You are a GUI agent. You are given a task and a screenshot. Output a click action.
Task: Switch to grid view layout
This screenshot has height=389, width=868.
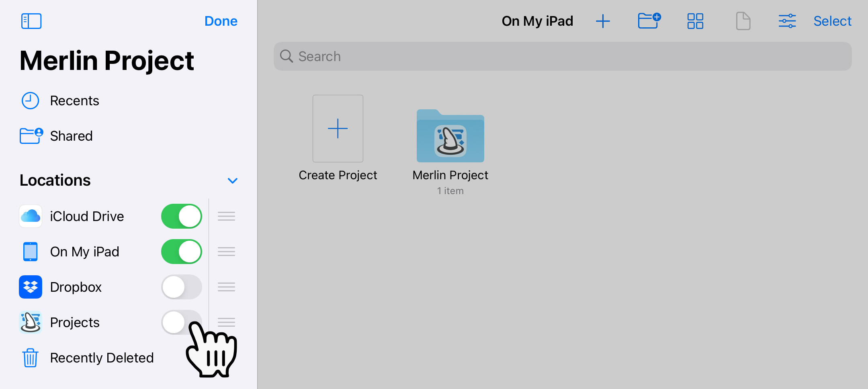point(696,21)
